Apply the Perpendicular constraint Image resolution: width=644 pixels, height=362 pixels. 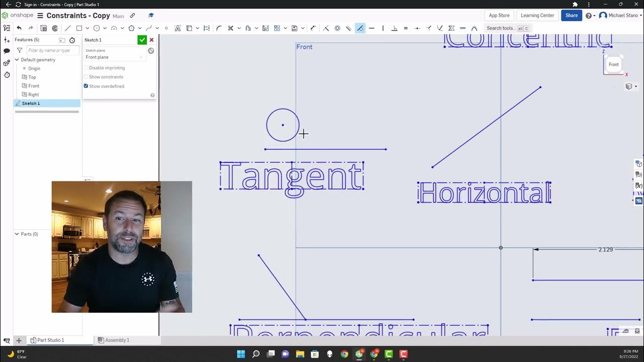tap(394, 28)
